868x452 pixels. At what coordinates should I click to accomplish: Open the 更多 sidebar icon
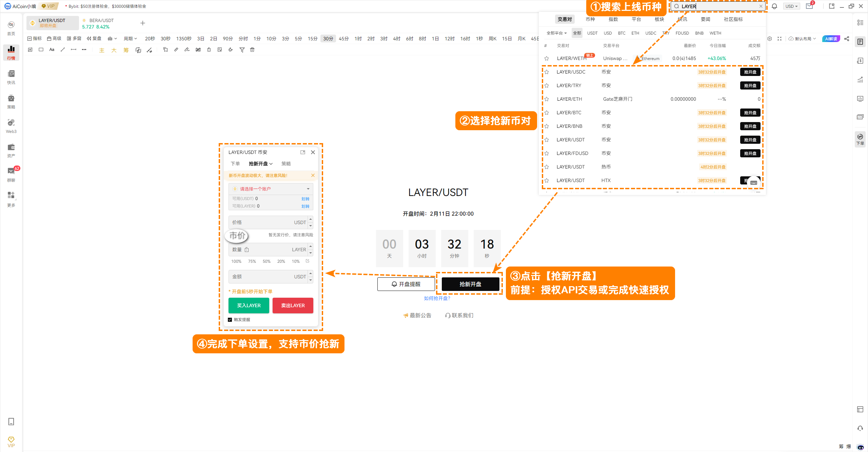click(x=11, y=199)
